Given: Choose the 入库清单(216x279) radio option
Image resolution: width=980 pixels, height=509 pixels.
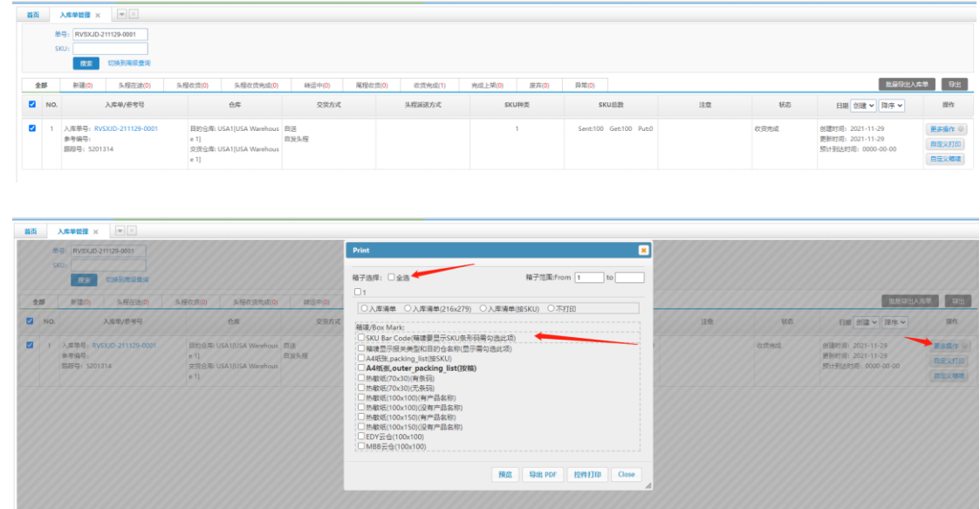Looking at the screenshot, I should click(x=408, y=308).
